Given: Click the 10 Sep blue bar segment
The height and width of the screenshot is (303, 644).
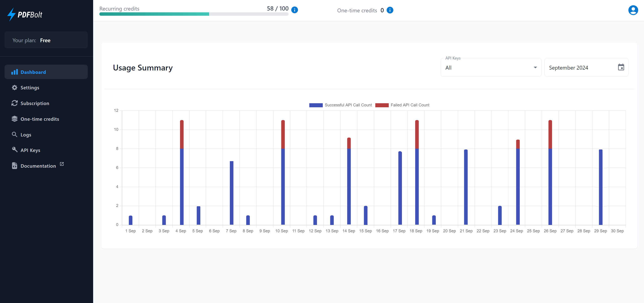Looking at the screenshot, I should tap(283, 187).
